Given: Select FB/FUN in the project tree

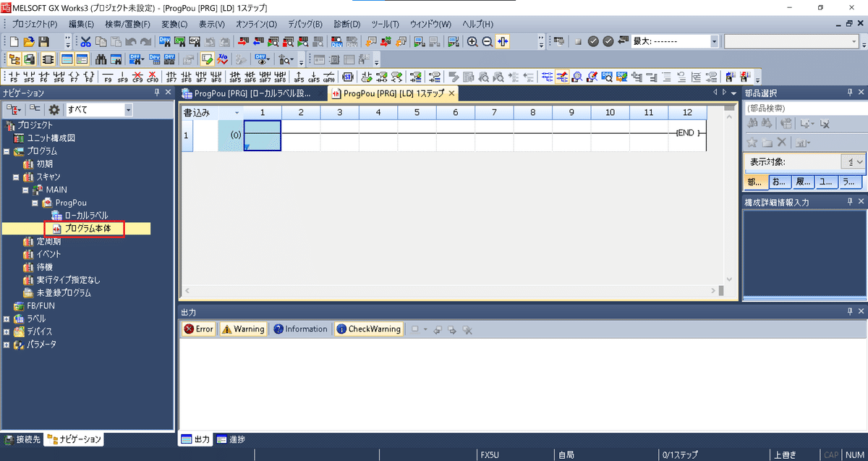Looking at the screenshot, I should pyautogui.click(x=40, y=305).
